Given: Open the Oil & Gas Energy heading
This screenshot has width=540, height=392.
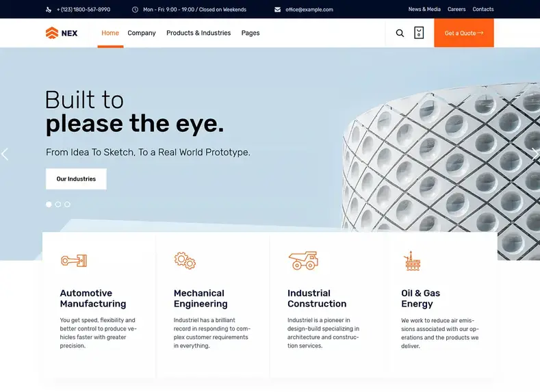Looking at the screenshot, I should tap(420, 298).
